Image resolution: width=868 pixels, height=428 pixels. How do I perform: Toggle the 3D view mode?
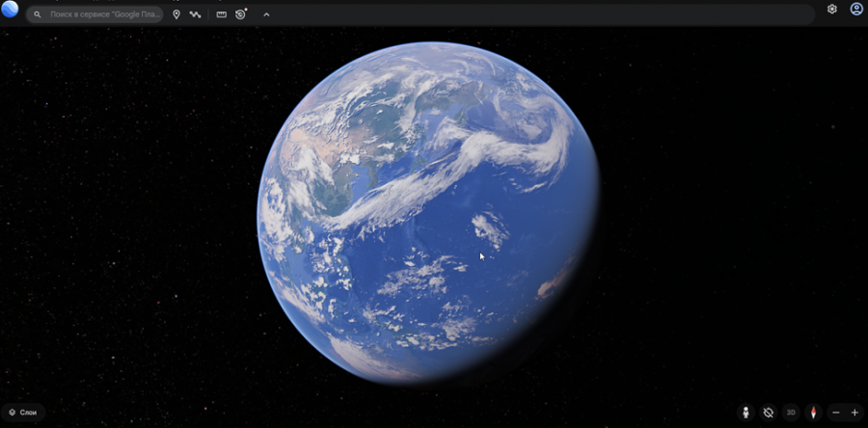pyautogui.click(x=791, y=413)
